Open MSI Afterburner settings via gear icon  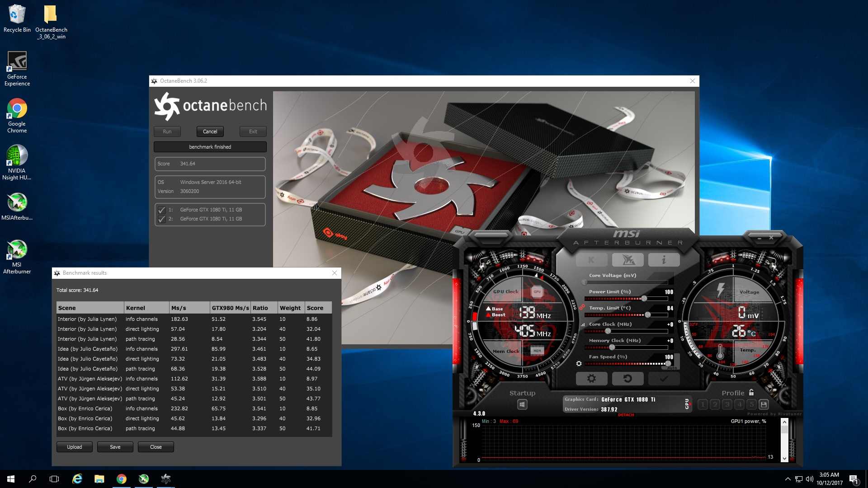tap(591, 378)
